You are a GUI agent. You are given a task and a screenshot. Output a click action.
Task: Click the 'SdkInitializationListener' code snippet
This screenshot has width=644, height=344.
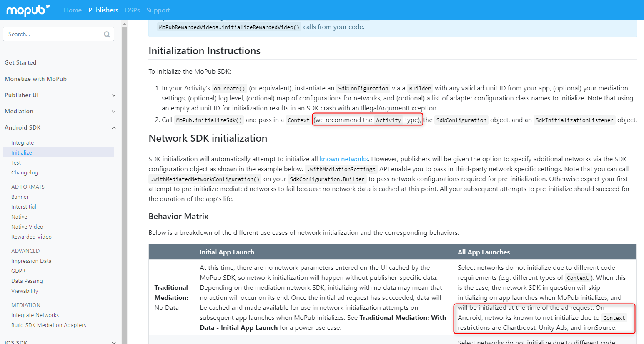[574, 120]
